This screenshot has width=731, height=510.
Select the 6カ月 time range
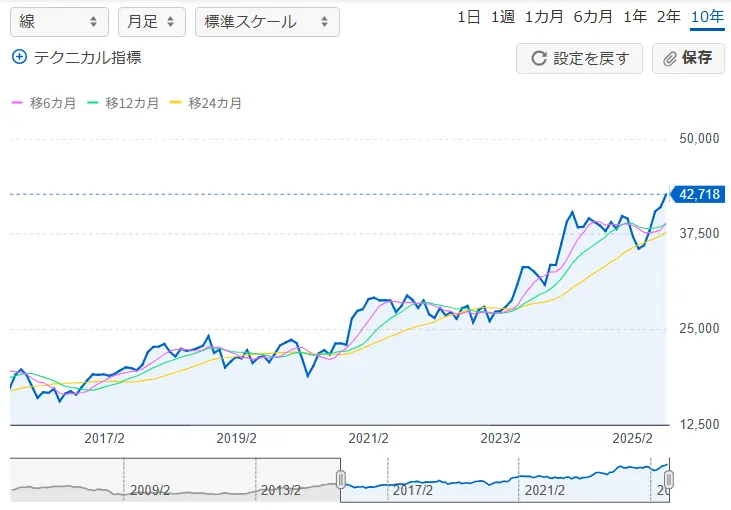click(x=593, y=17)
